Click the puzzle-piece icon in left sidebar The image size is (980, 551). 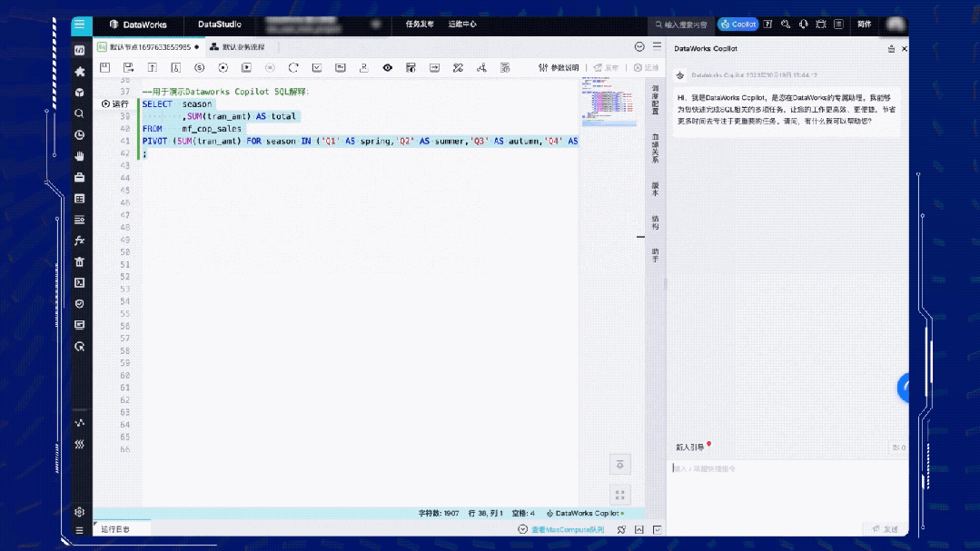click(x=79, y=71)
